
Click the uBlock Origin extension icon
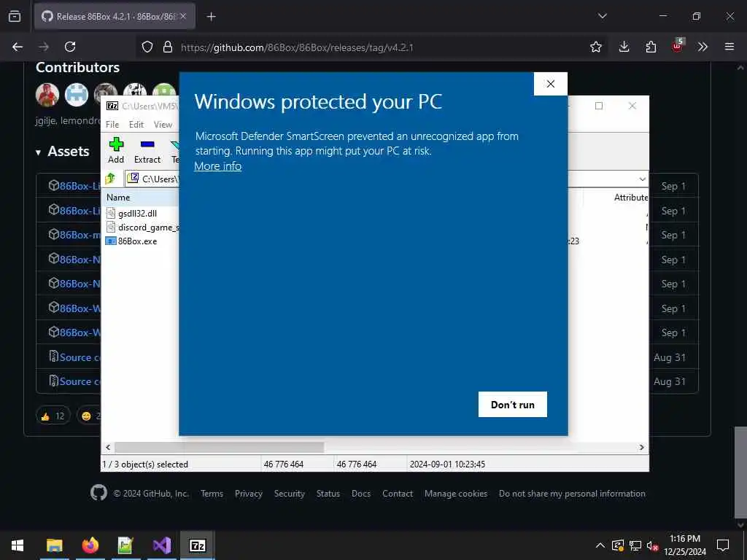click(678, 46)
